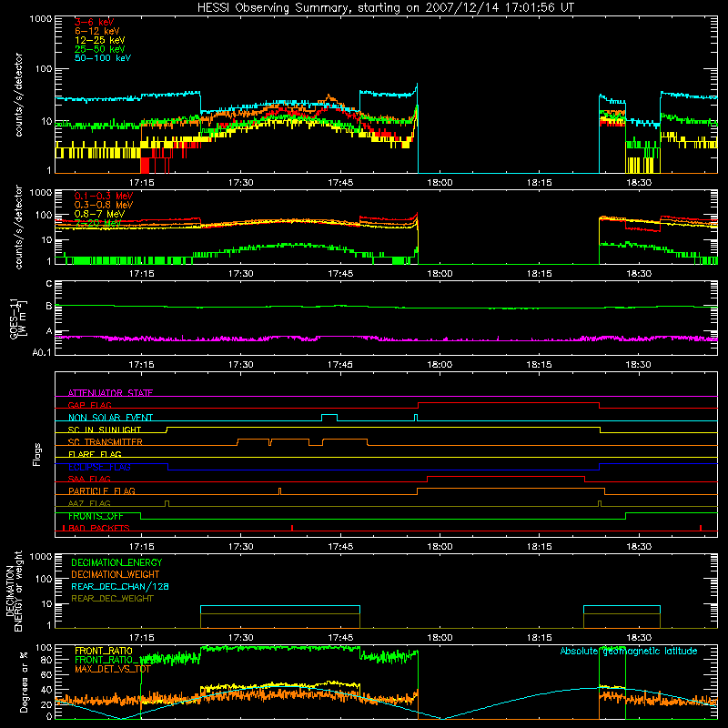
Task: Click the C tick label on GOES axis
Action: pos(49,284)
